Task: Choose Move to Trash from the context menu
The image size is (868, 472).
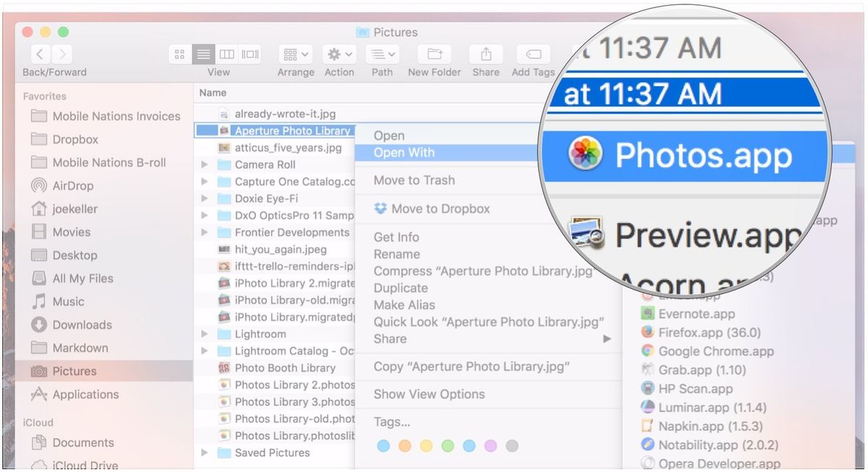Action: click(x=412, y=180)
